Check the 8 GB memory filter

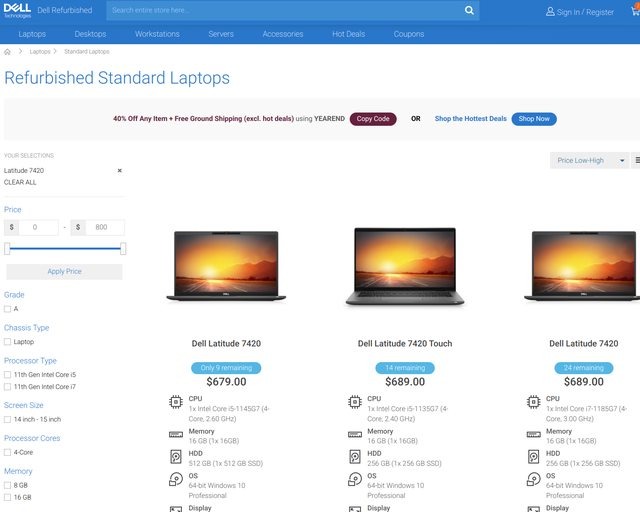click(x=7, y=485)
